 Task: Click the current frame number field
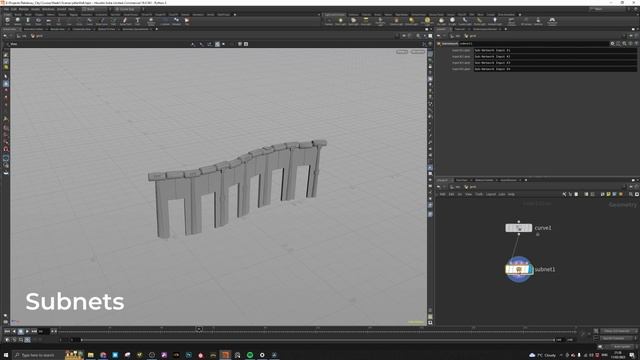[x=44, y=331]
